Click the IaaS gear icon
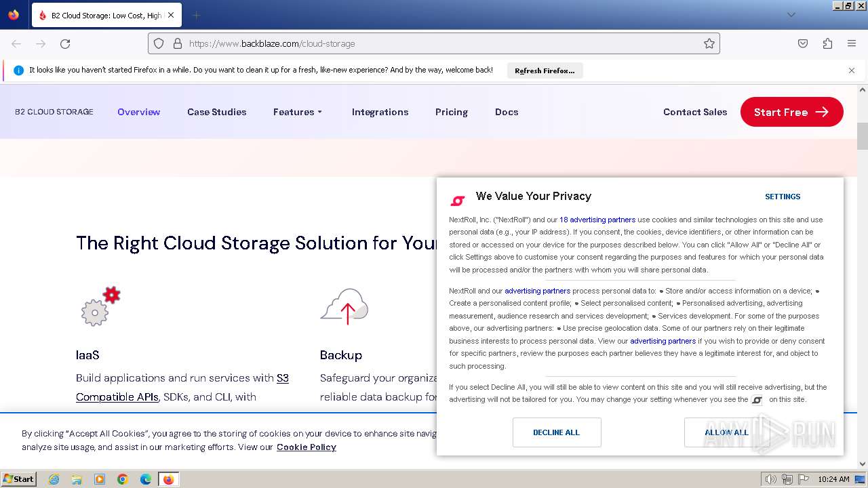This screenshot has height=488, width=868. coord(100,306)
